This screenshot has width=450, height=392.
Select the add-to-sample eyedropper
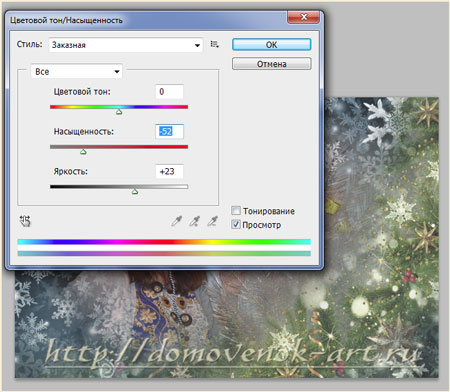(195, 221)
